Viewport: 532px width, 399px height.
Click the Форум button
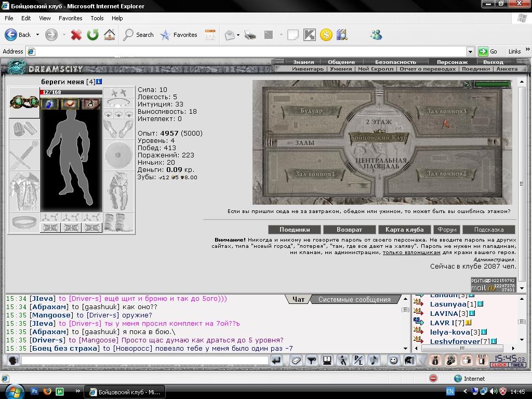(x=447, y=230)
